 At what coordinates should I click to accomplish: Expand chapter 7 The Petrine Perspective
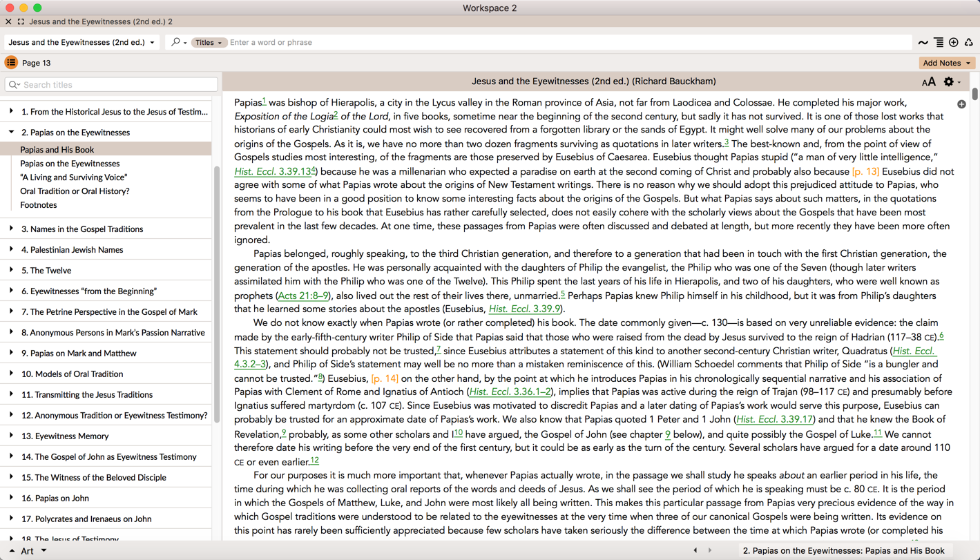[11, 311]
